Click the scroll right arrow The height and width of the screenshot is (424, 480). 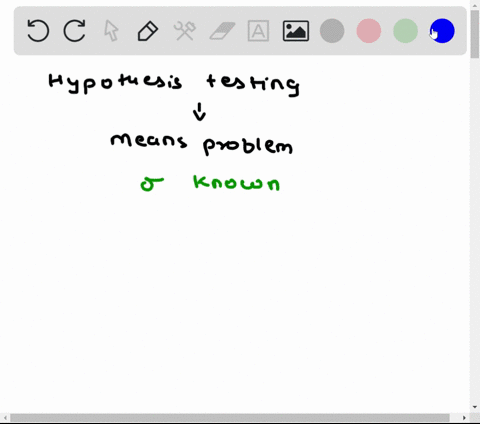click(464, 418)
